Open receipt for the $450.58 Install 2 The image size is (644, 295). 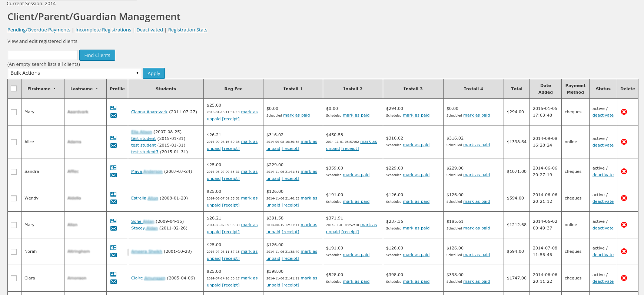click(x=350, y=148)
